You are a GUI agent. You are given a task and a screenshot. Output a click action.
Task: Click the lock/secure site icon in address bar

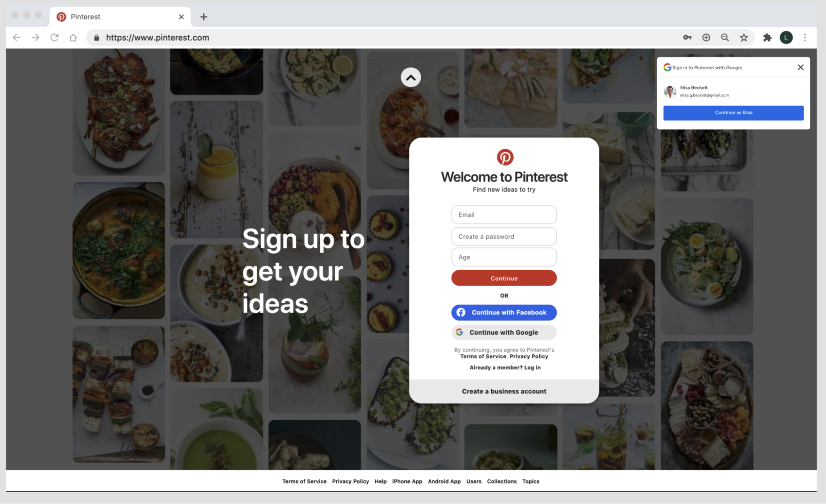(95, 38)
